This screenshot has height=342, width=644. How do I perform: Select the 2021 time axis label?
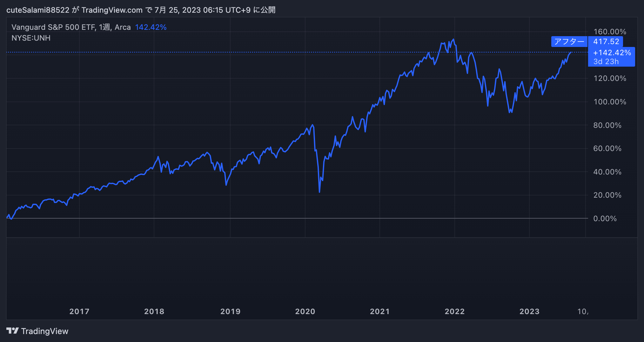coord(380,312)
